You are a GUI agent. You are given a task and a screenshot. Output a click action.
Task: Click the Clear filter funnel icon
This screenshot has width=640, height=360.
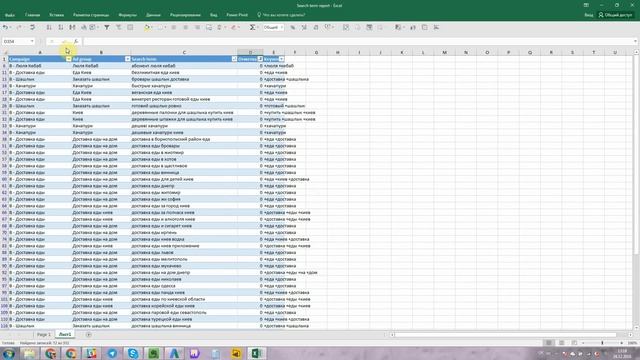click(118, 27)
